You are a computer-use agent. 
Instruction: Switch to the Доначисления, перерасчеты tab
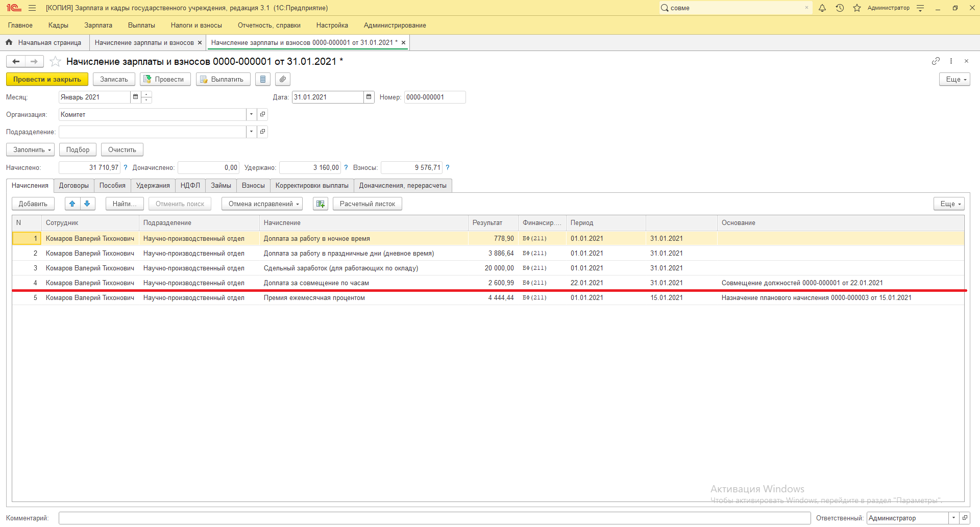(403, 186)
